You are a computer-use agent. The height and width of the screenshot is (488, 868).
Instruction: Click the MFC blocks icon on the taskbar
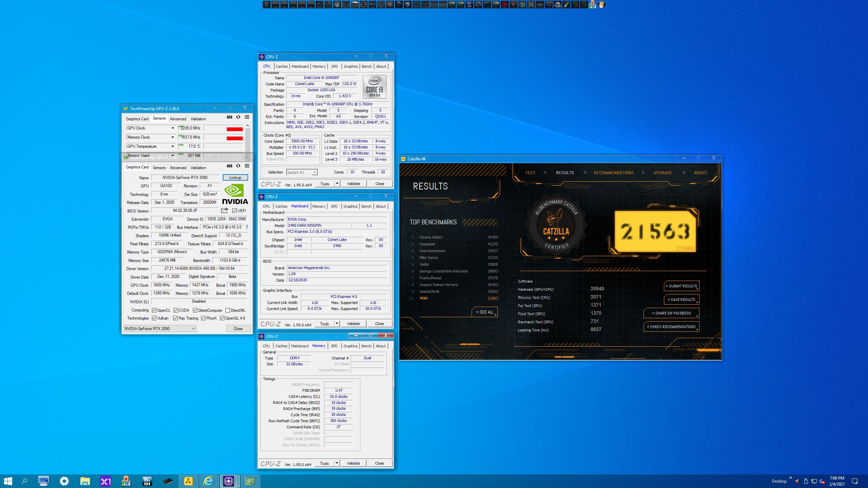coord(126,481)
